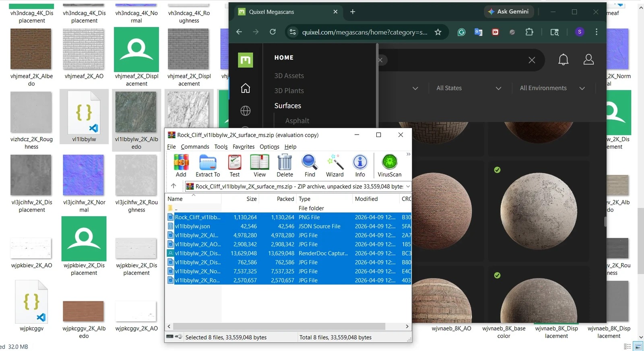This screenshot has width=644, height=351.
Task: Select the vl1lbbylw.json file row
Action: [288, 226]
